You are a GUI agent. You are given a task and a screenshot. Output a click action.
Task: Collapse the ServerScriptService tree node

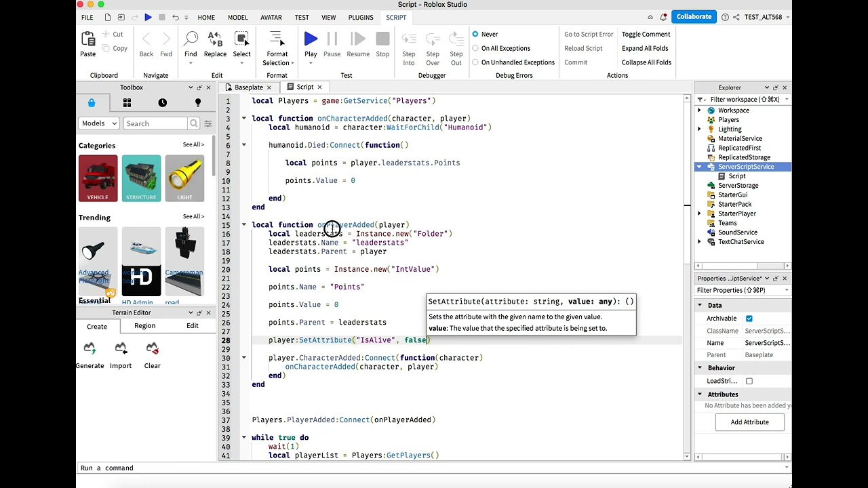coord(700,167)
